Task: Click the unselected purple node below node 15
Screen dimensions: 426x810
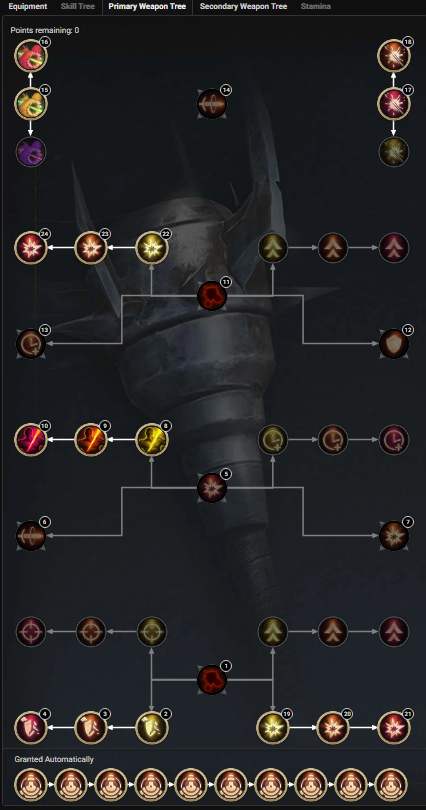Action: tap(31, 152)
